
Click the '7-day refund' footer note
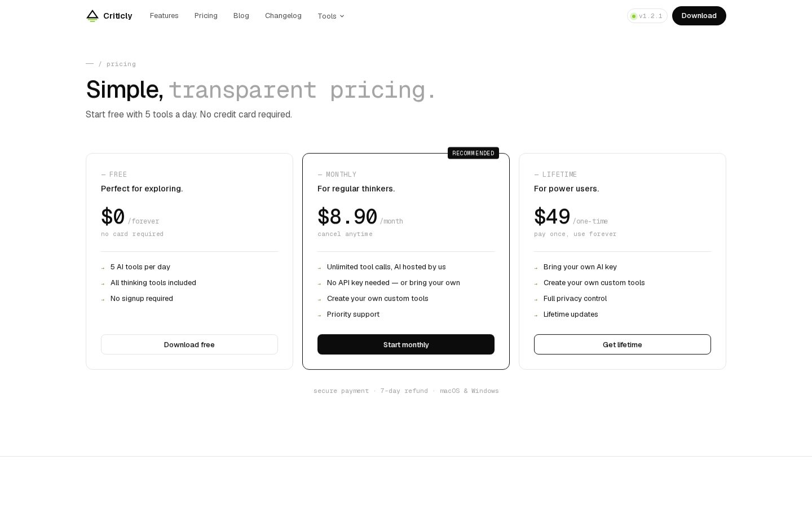pyautogui.click(x=404, y=391)
